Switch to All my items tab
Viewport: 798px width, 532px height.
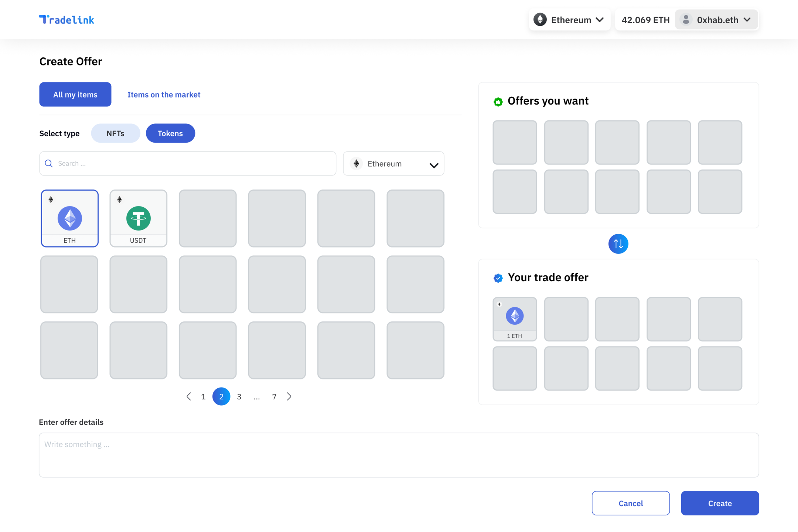(75, 95)
